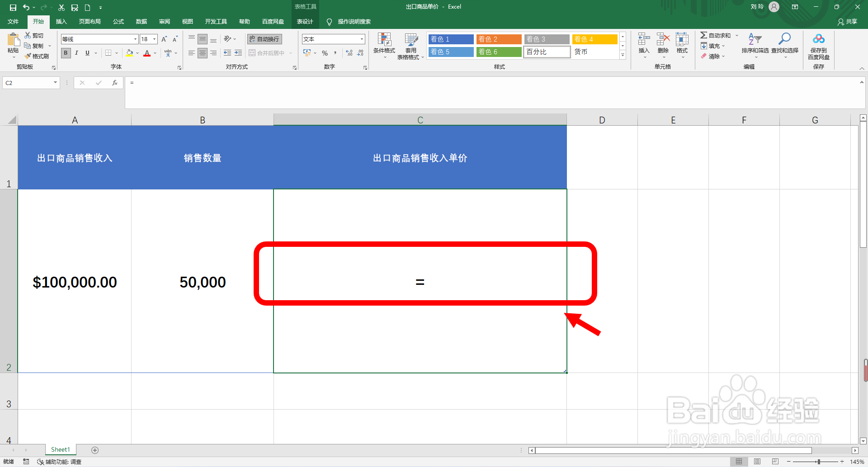Open Find and Select 查找和选择
Screen dimensions: 868x467
pos(785,45)
